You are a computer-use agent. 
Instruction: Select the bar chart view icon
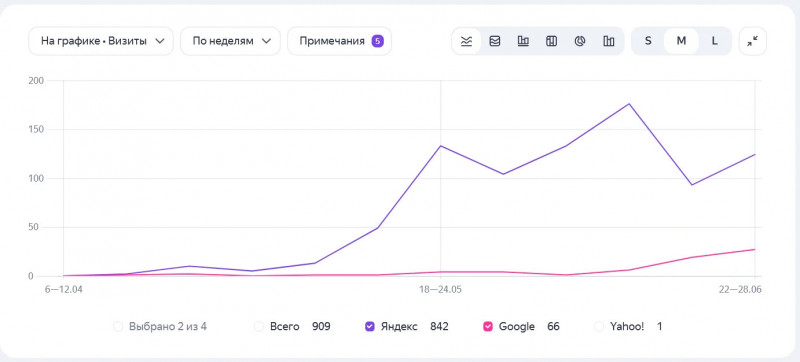tap(523, 41)
